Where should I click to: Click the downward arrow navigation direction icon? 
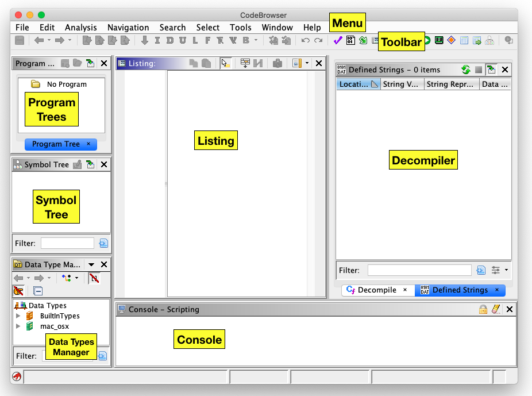[145, 40]
